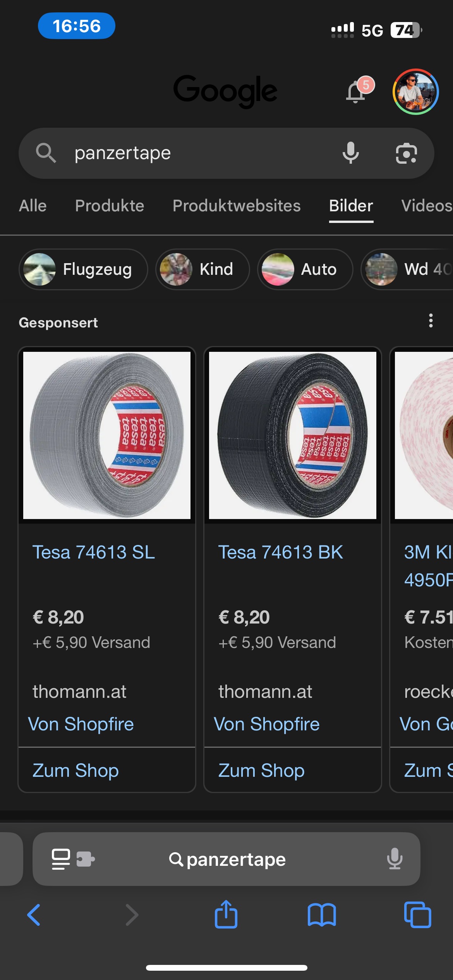This screenshot has width=453, height=980.
Task: Open the Tesa 74613 BK product title
Action: click(281, 552)
